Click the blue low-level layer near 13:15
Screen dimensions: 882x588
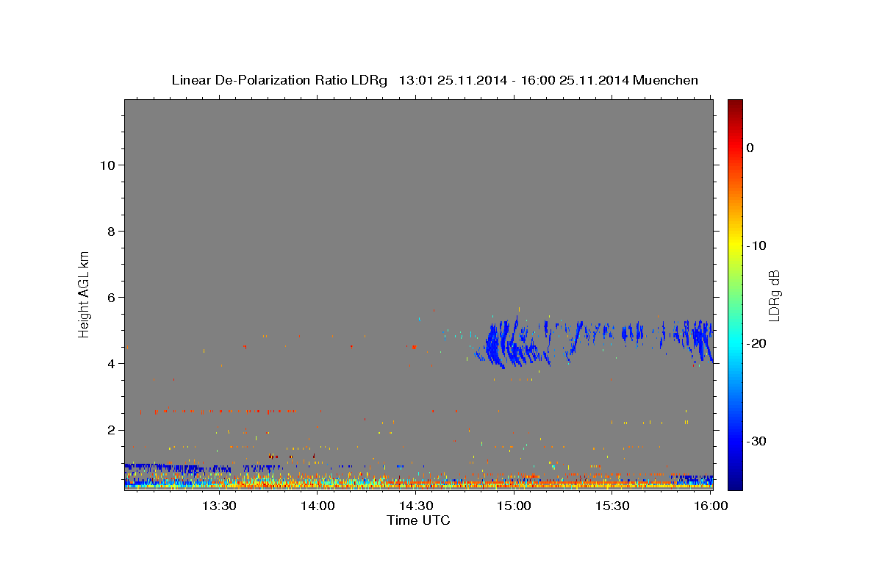(176, 467)
